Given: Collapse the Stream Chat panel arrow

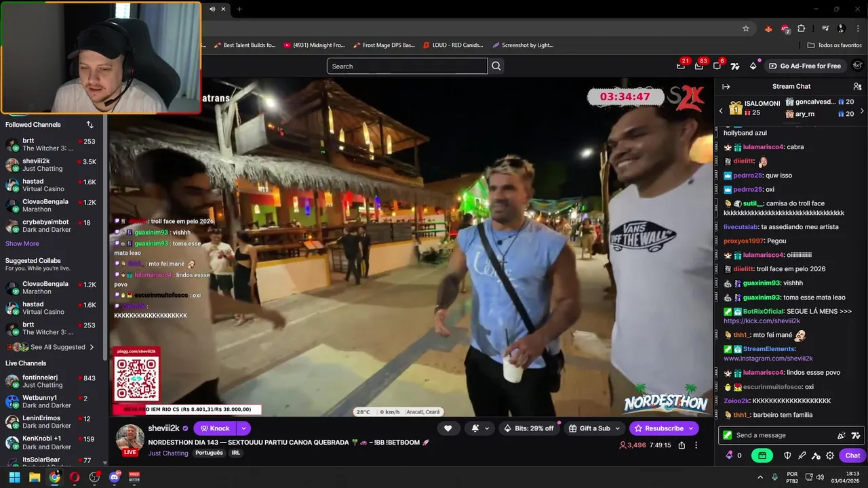Looking at the screenshot, I should pos(726,87).
